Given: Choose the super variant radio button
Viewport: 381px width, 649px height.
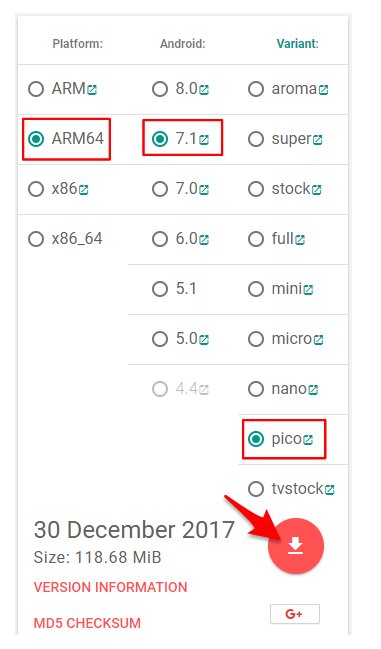Looking at the screenshot, I should pos(256,139).
